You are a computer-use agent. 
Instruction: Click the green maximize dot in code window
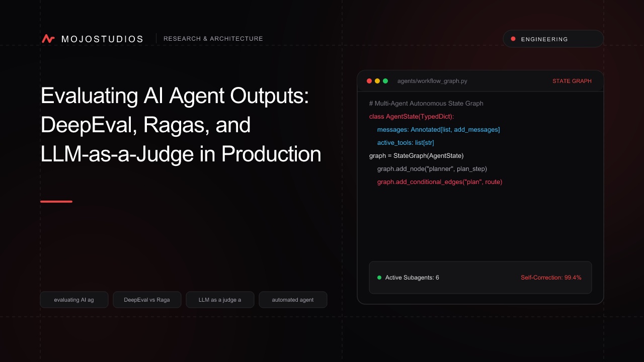click(x=385, y=81)
